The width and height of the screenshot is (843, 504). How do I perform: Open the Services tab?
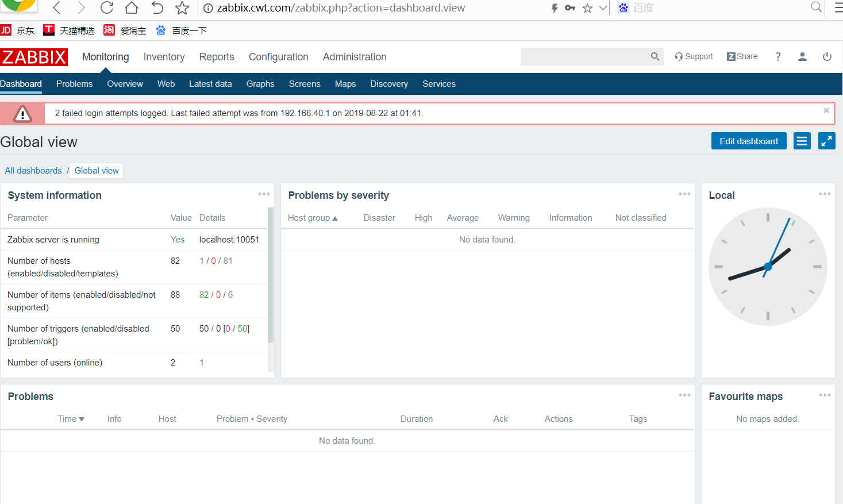(439, 84)
